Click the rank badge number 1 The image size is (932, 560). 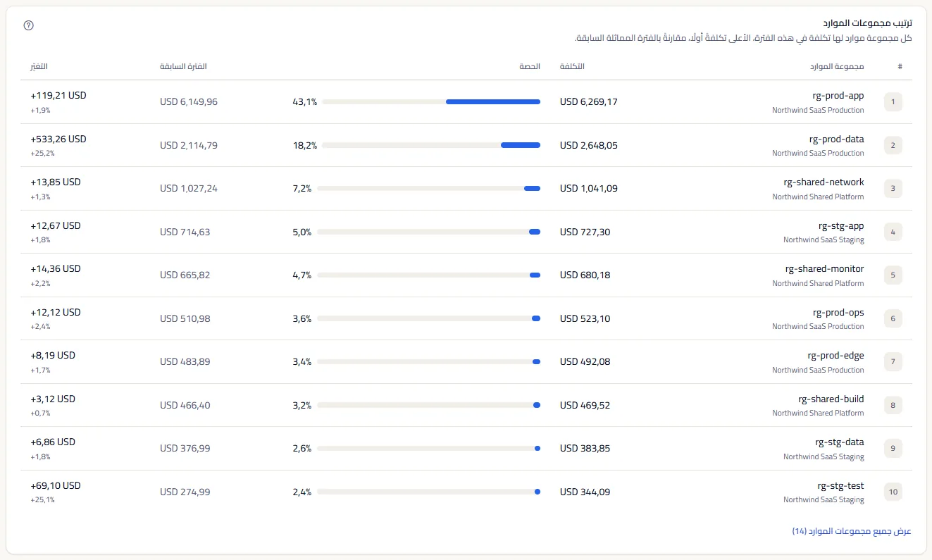click(x=893, y=102)
